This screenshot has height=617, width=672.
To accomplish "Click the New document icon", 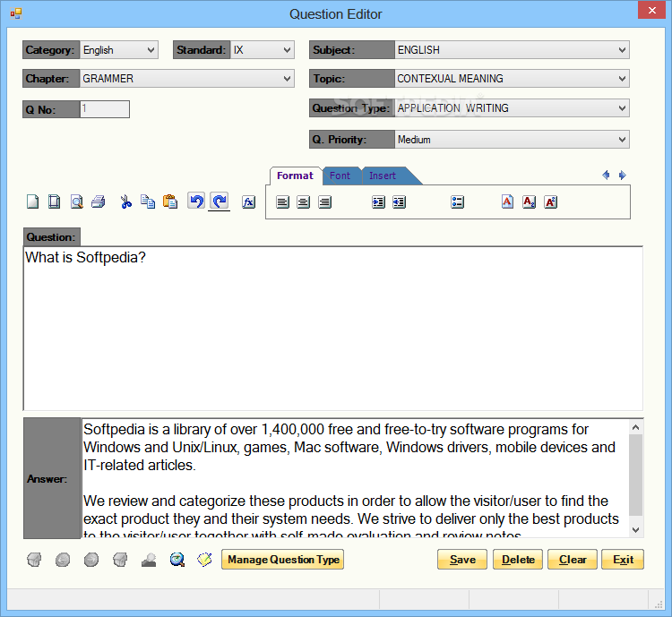I will click(x=33, y=201).
